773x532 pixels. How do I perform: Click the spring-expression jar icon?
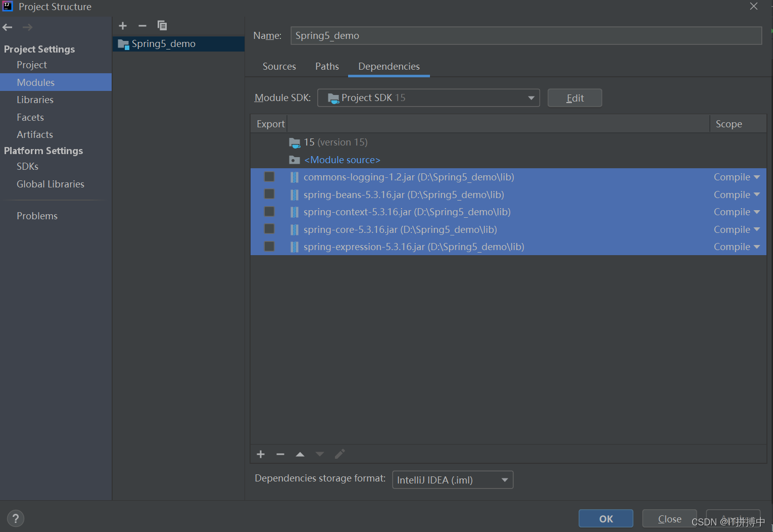[295, 247]
